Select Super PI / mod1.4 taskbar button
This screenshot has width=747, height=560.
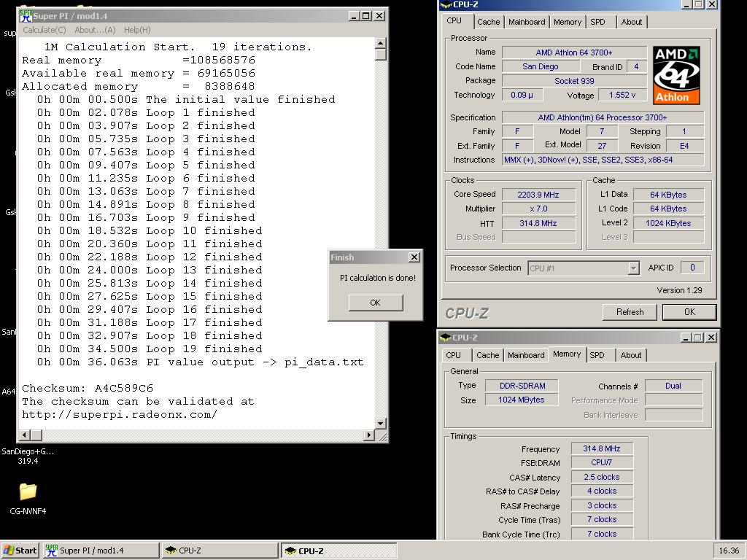[x=101, y=551]
